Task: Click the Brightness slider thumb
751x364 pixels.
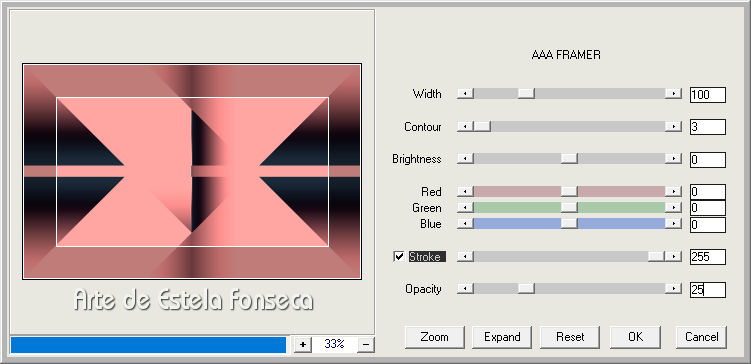Action: (569, 159)
